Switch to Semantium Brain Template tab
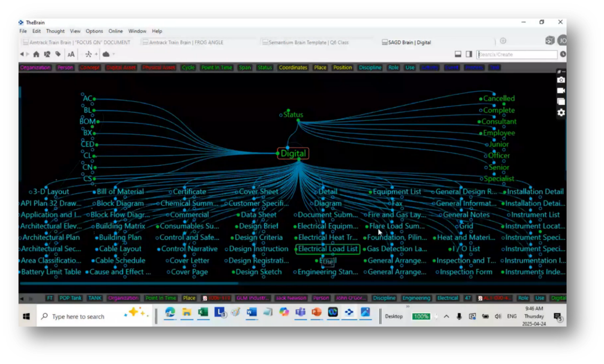The image size is (604, 364). point(306,42)
